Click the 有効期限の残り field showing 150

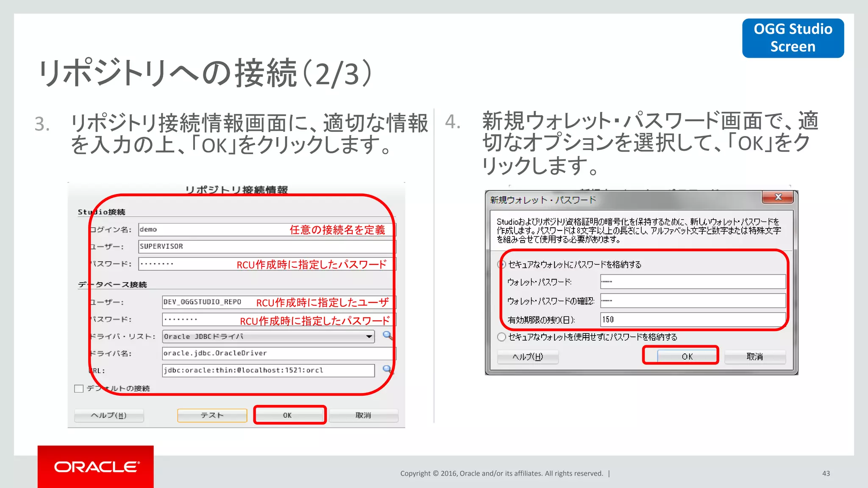point(693,319)
